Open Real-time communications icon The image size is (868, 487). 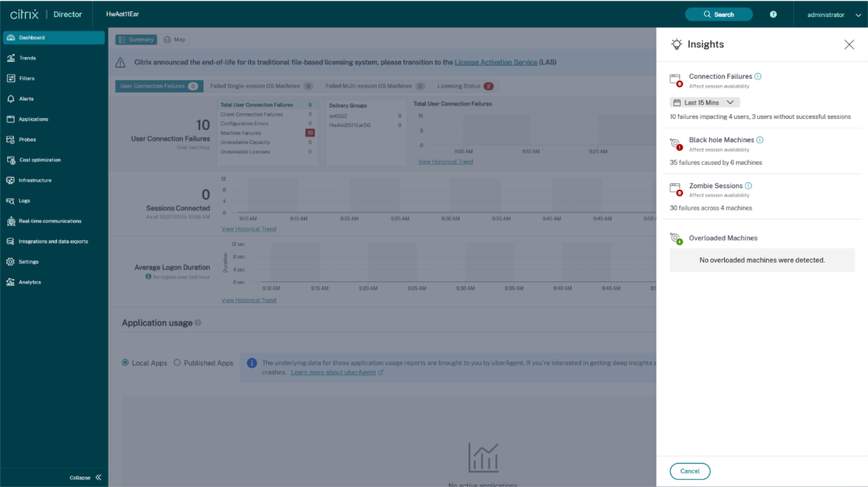(10, 221)
